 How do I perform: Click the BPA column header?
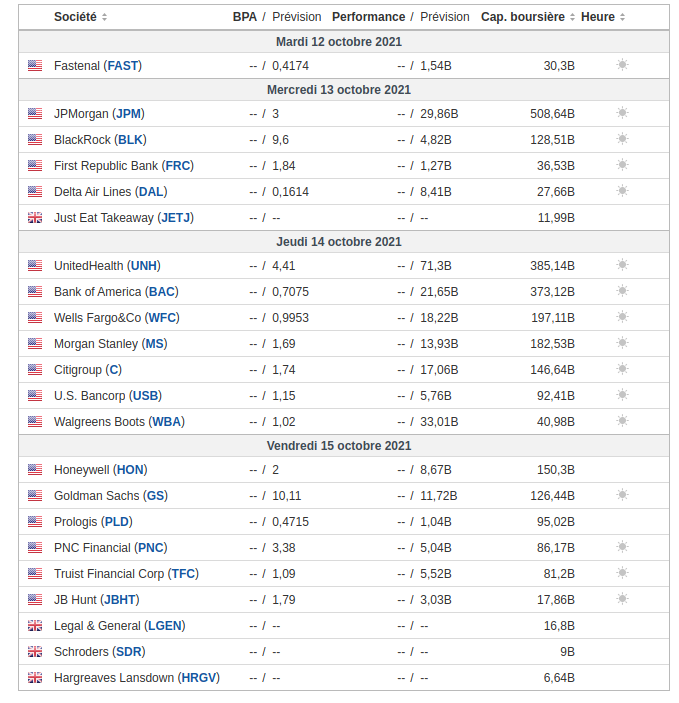tap(244, 17)
